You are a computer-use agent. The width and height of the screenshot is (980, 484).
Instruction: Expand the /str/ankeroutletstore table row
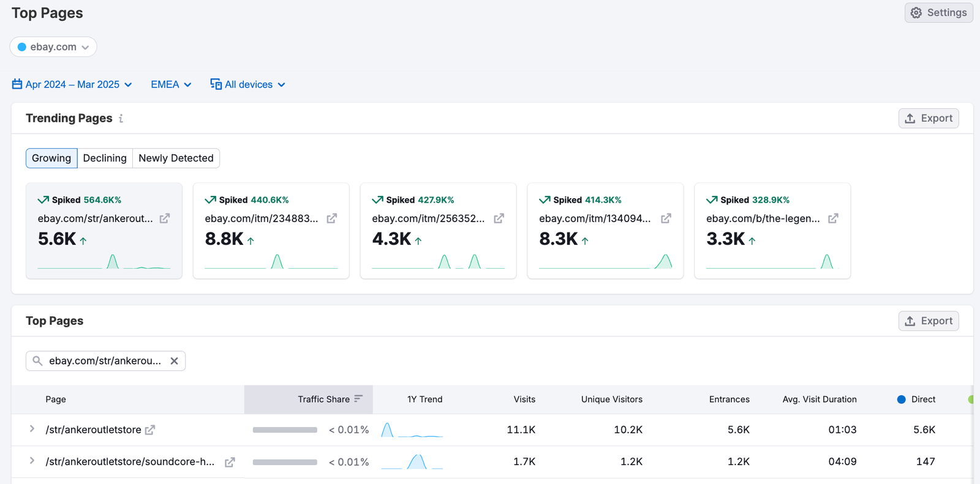click(32, 430)
